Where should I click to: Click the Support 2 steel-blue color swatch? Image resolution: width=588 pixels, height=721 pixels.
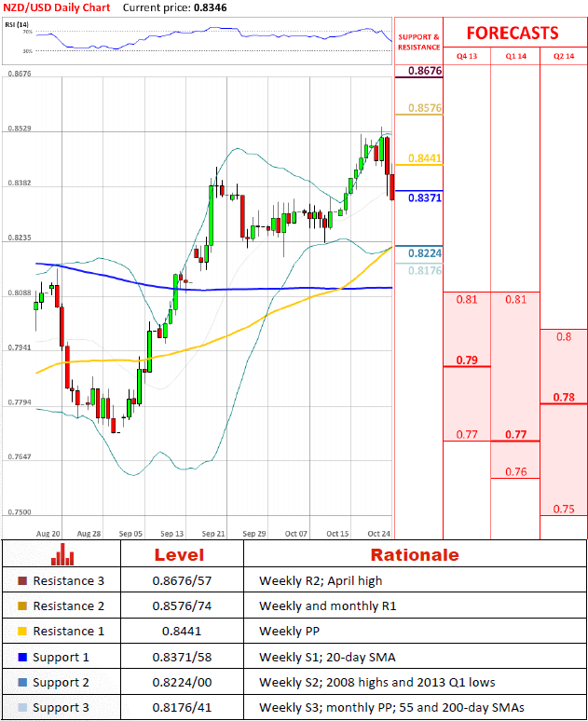22,683
